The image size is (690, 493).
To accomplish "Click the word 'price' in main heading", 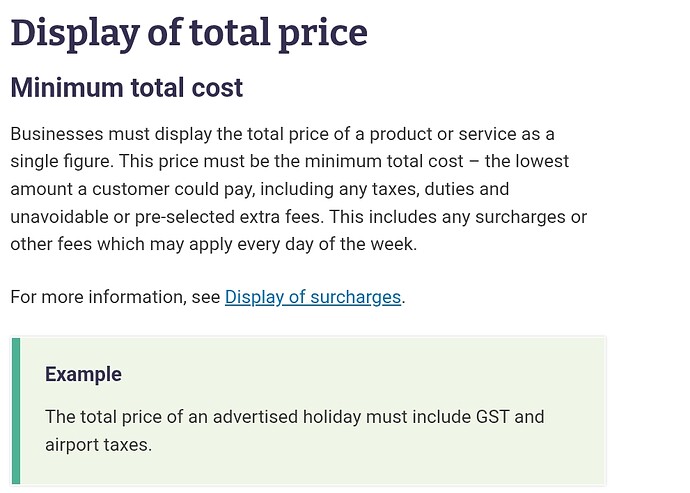I will (323, 35).
